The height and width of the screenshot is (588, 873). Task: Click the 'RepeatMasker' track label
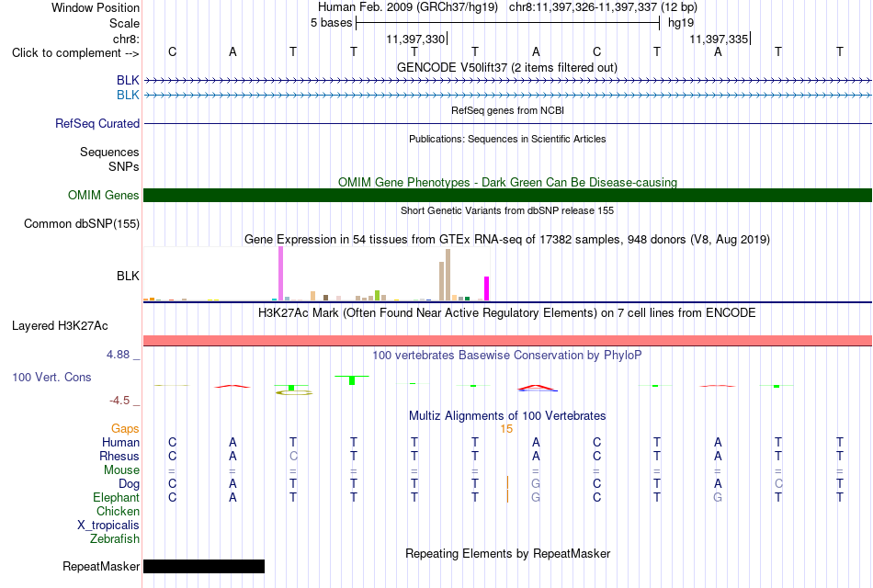tap(101, 566)
